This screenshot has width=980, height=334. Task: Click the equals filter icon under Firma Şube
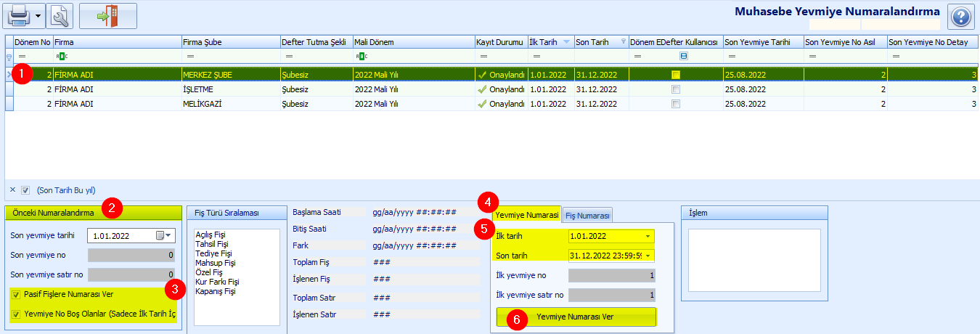pos(190,57)
